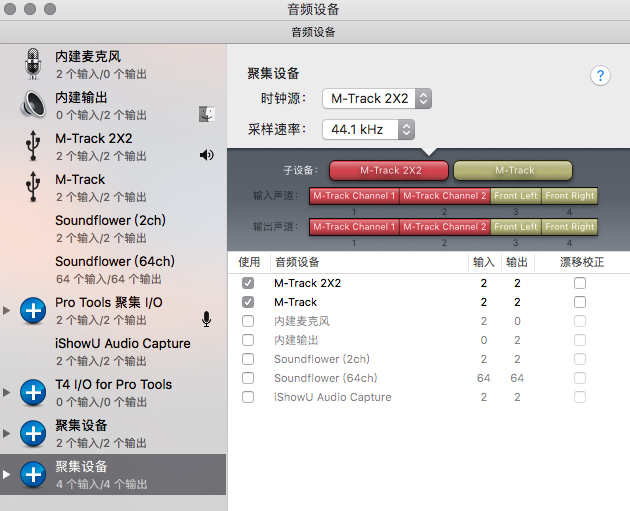Click the microphone input indicator on Pro Tools 聚集 I/O

coord(207,319)
